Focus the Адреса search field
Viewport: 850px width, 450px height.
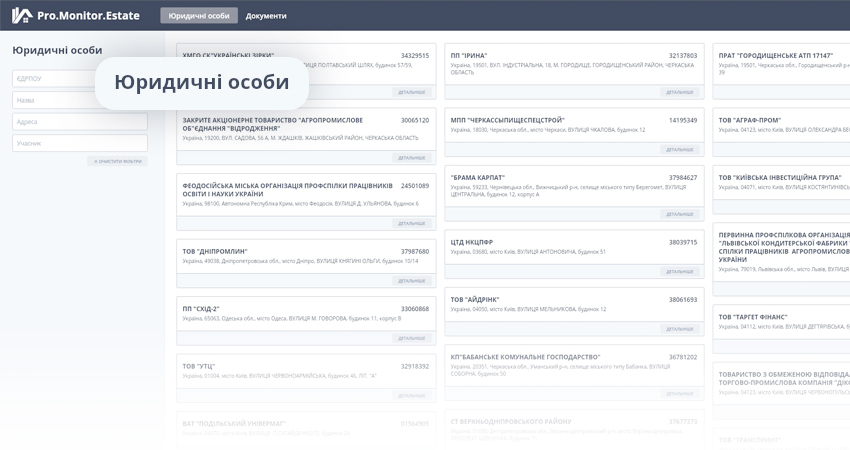pyautogui.click(x=80, y=121)
